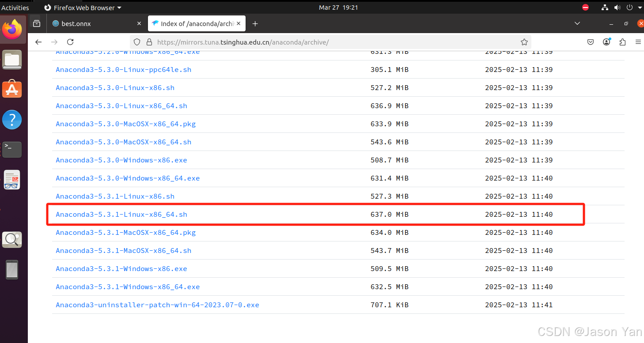Image resolution: width=644 pixels, height=343 pixels.
Task: Open the Extensions puzzle icon
Action: tap(622, 42)
